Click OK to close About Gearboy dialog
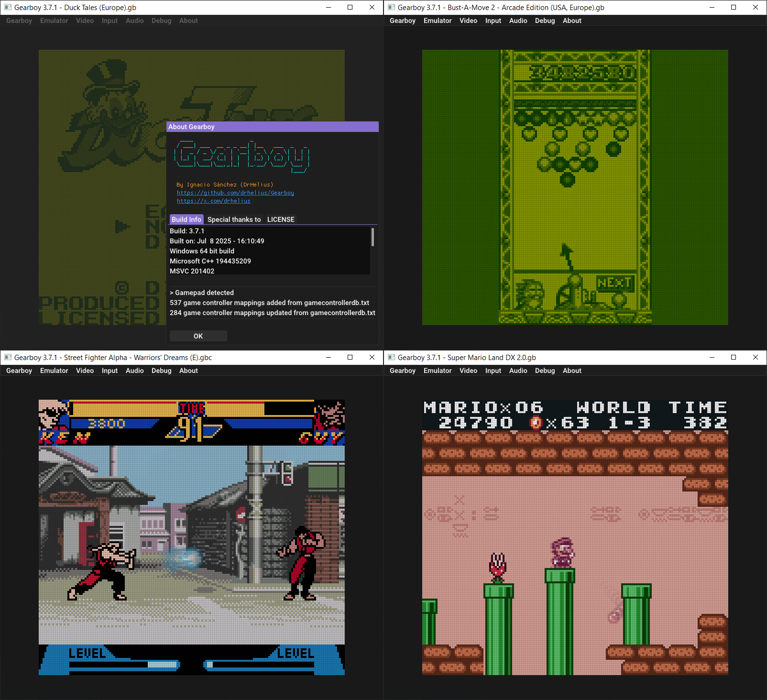 pos(198,336)
